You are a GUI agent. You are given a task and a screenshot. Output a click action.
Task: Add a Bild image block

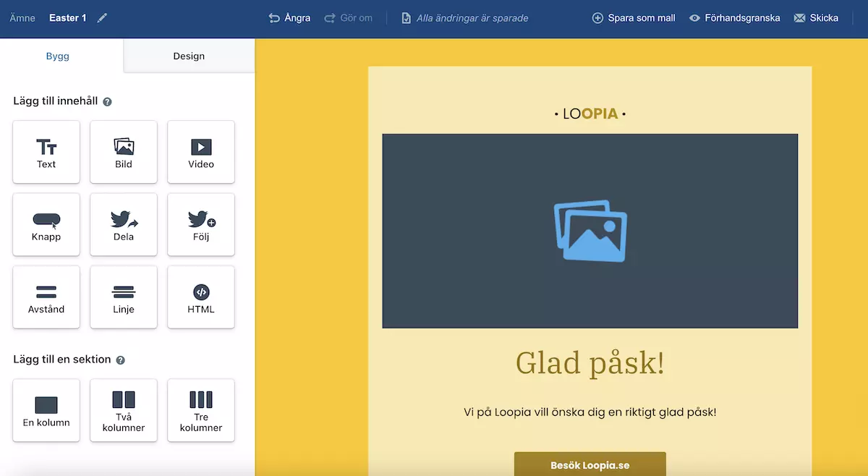click(x=124, y=152)
